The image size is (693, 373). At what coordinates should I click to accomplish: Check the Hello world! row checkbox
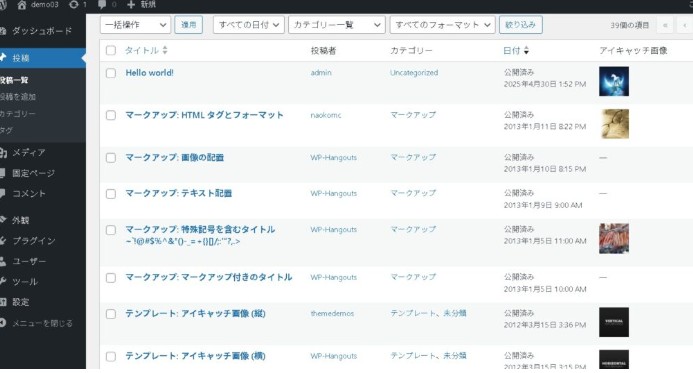[x=111, y=73]
